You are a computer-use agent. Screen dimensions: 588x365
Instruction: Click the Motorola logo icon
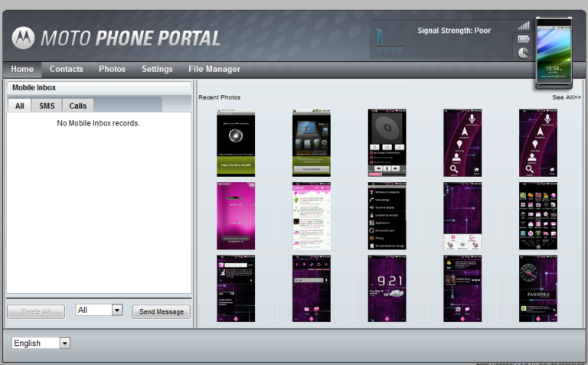[24, 37]
